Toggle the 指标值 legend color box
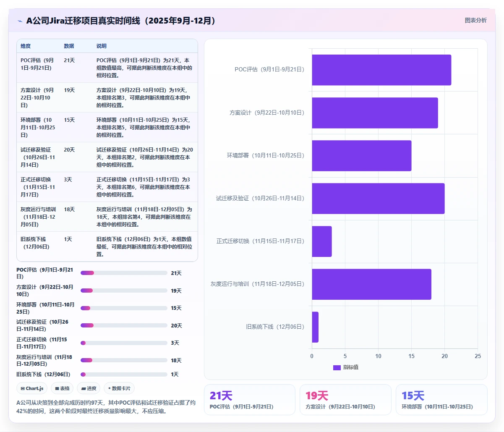Image resolution: width=504 pixels, height=432 pixels. click(x=337, y=367)
